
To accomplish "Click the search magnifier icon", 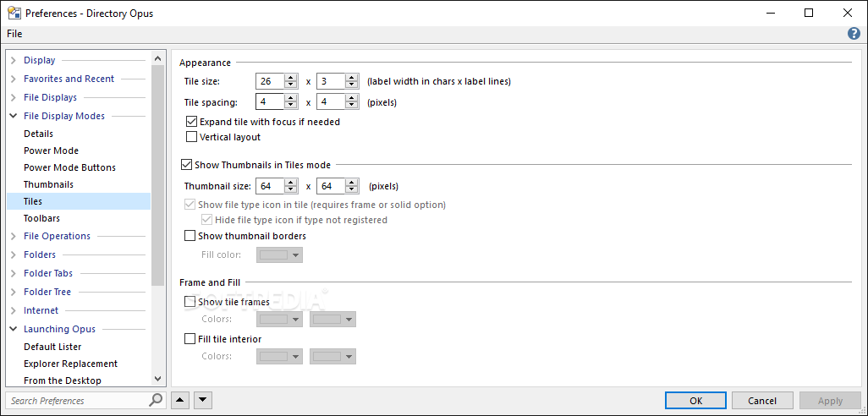I will 157,400.
